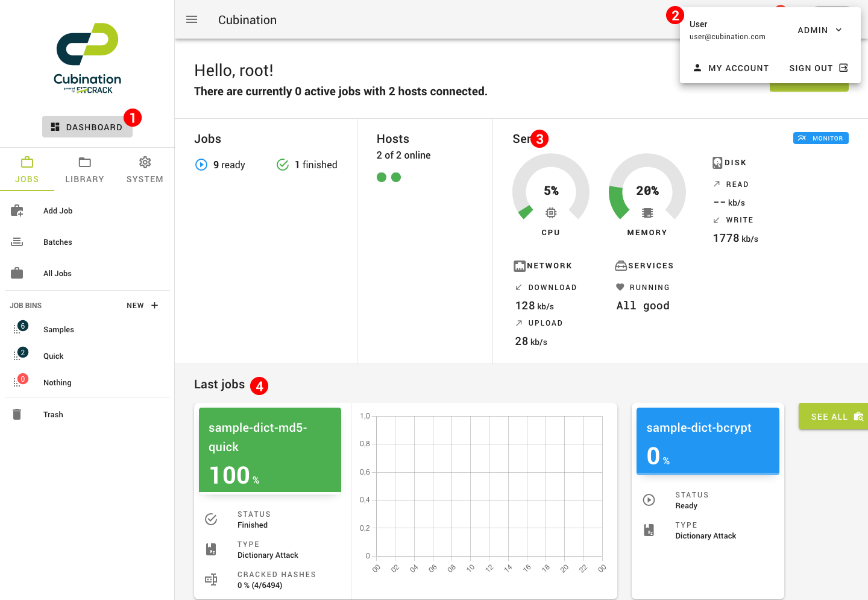The image size is (868, 600).
Task: Click the All Jobs briefcase icon
Action: tap(17, 273)
